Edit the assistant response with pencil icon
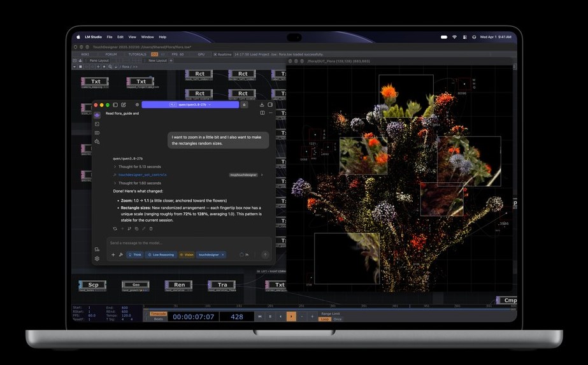The width and height of the screenshot is (588, 365). click(x=143, y=229)
